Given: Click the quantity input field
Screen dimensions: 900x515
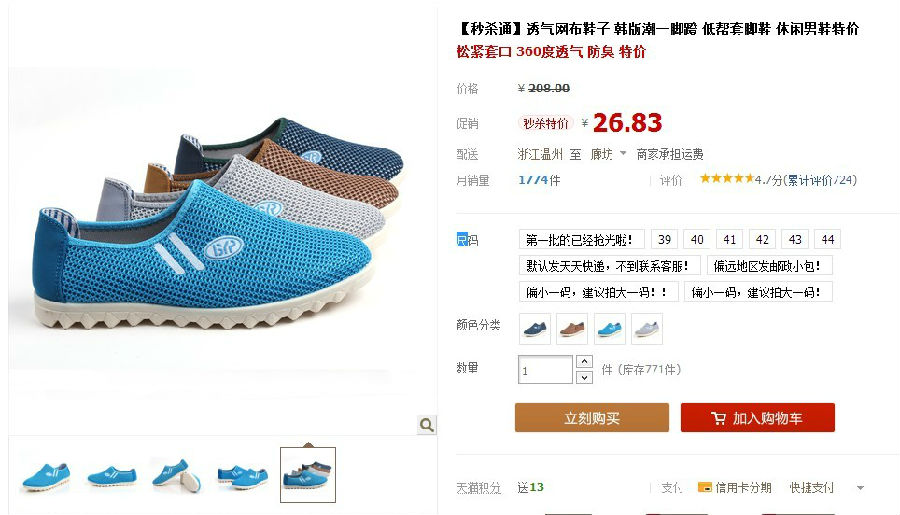Looking at the screenshot, I should (545, 370).
